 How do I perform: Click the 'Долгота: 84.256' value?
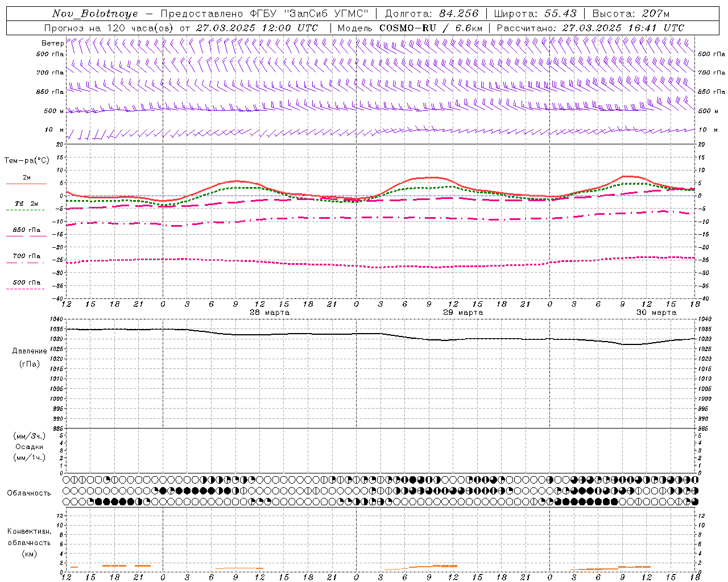(x=432, y=14)
